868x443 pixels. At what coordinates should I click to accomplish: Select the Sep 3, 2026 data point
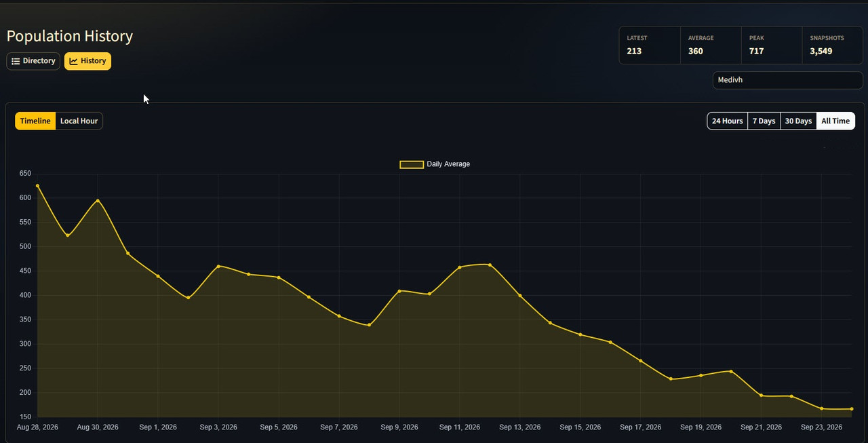click(x=218, y=266)
